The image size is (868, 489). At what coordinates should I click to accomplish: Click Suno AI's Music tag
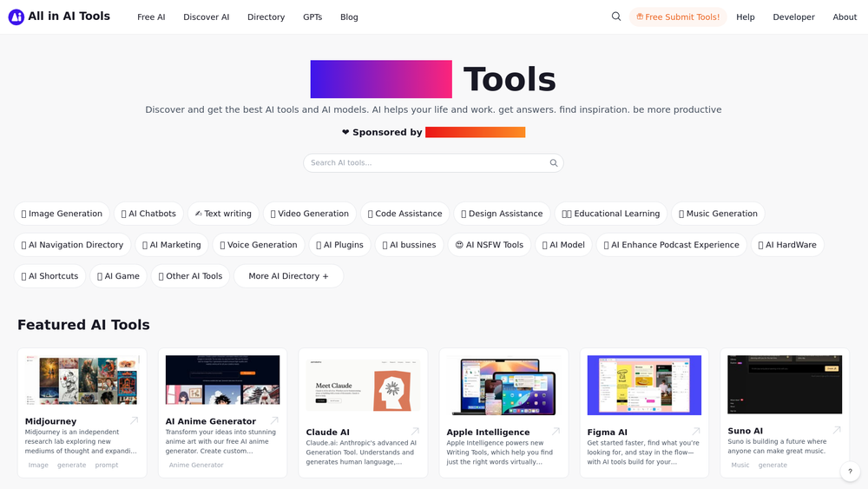tap(740, 466)
